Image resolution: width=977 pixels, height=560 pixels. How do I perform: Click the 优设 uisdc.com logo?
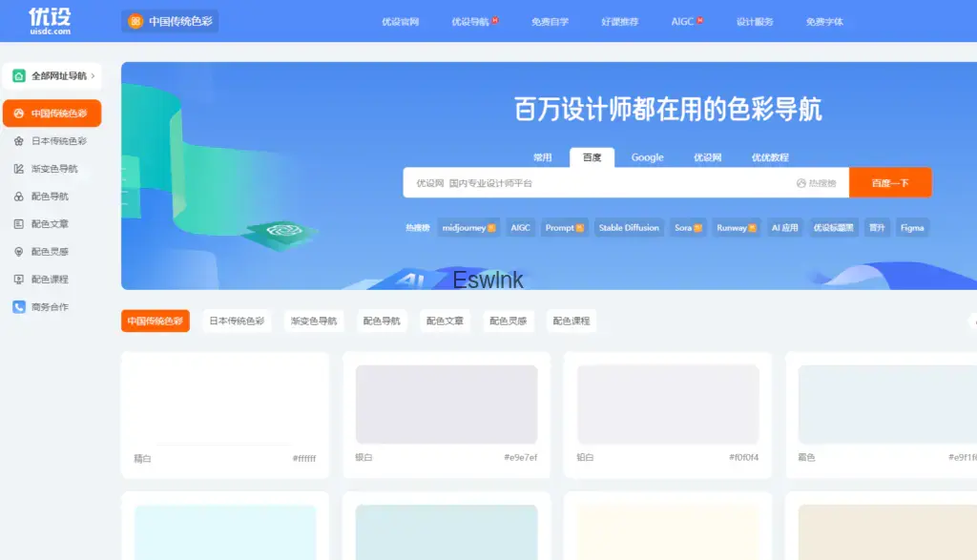(x=50, y=20)
